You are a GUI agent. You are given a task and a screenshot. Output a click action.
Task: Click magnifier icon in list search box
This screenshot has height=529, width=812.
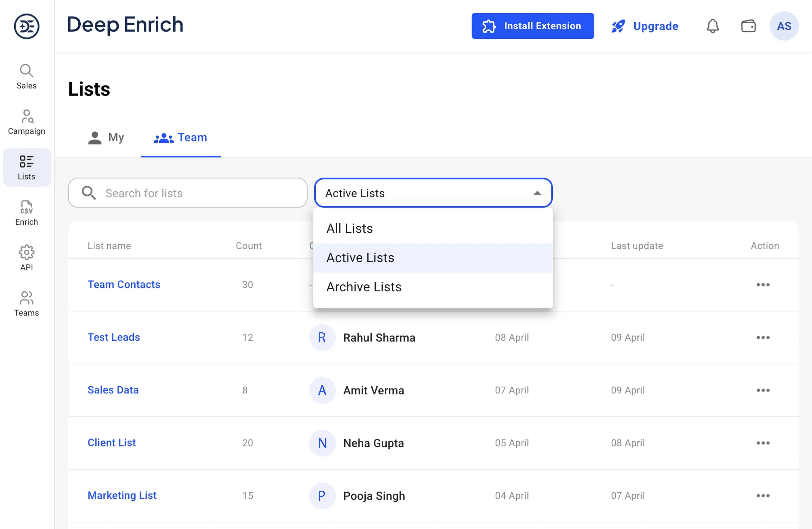89,193
